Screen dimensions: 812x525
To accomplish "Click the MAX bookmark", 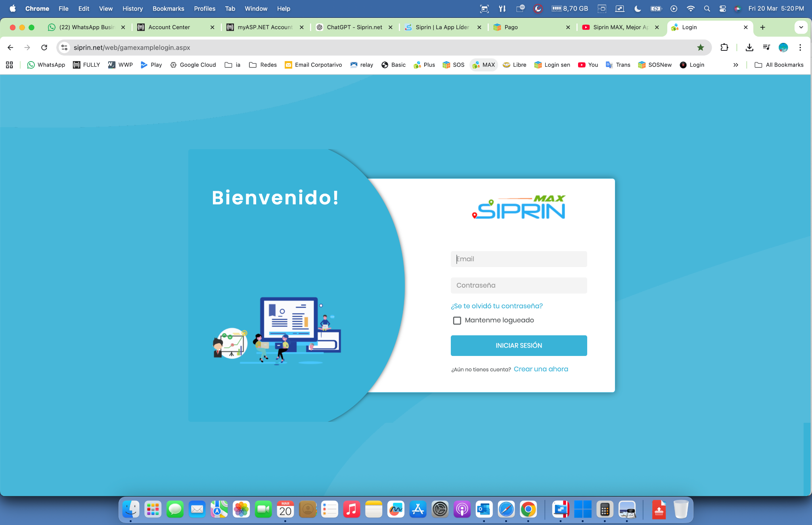I will click(x=484, y=65).
